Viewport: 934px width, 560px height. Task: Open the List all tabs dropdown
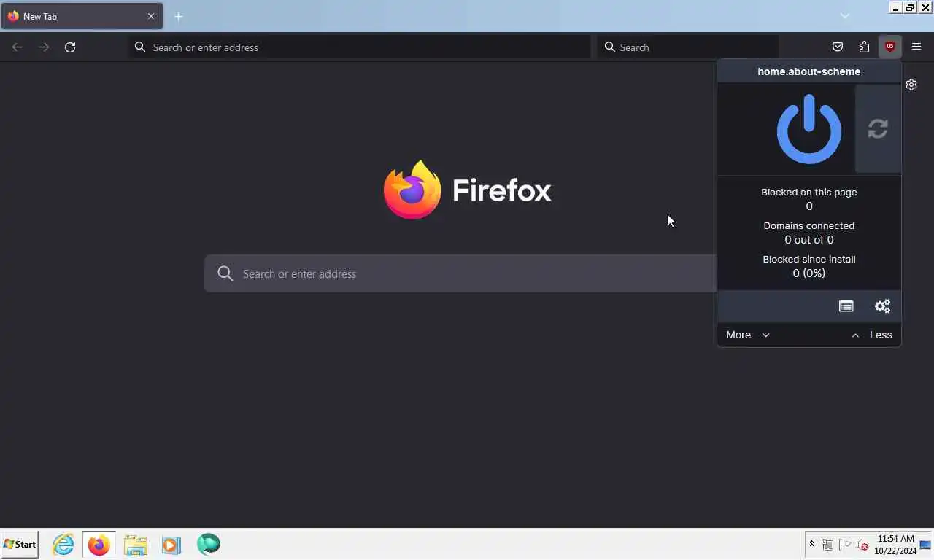pos(845,16)
